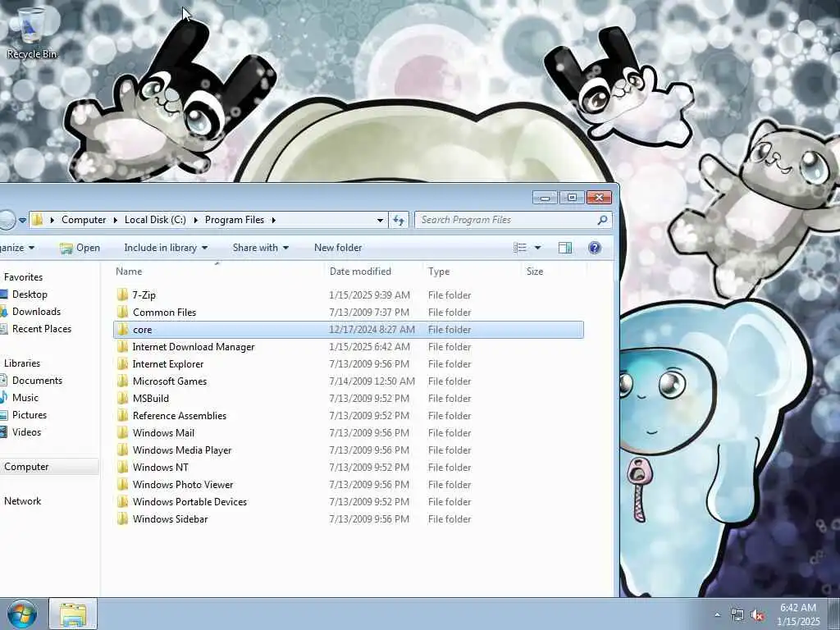
Task: Expand the arrow after Program Files breadcrumb
Action: [273, 220]
